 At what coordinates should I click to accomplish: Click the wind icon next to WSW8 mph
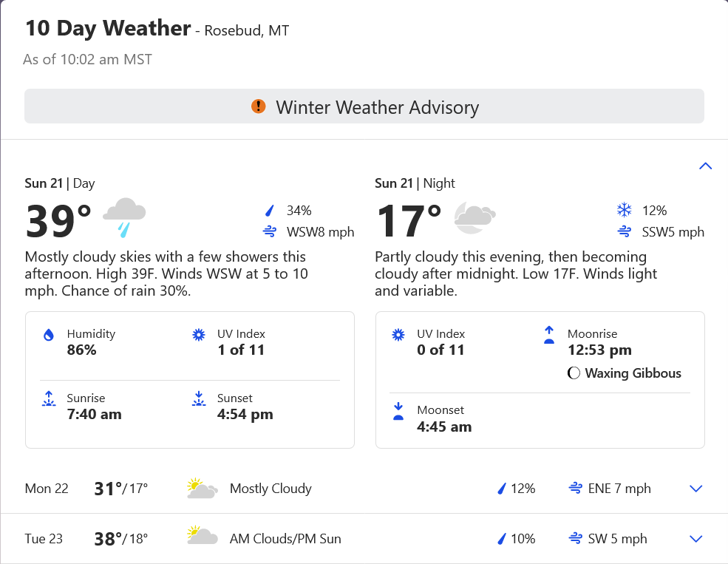tap(270, 232)
